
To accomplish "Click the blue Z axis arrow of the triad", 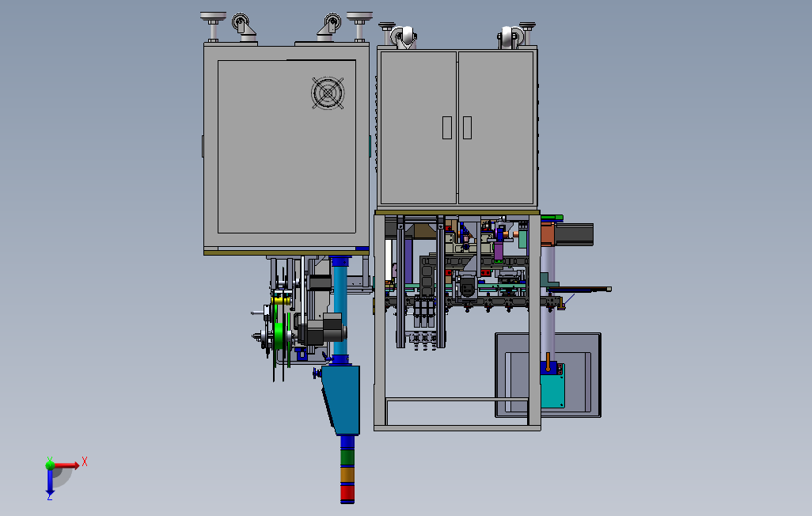I will tap(50, 483).
